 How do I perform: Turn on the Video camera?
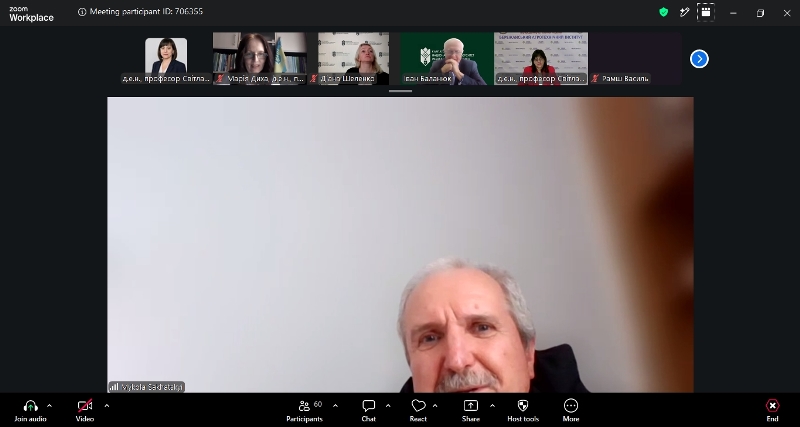point(85,406)
